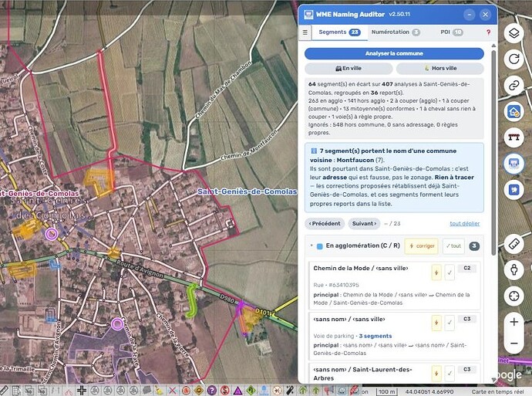Expand the 3 segments parking road entry
Screen dimensions: 532x396
tap(375, 336)
